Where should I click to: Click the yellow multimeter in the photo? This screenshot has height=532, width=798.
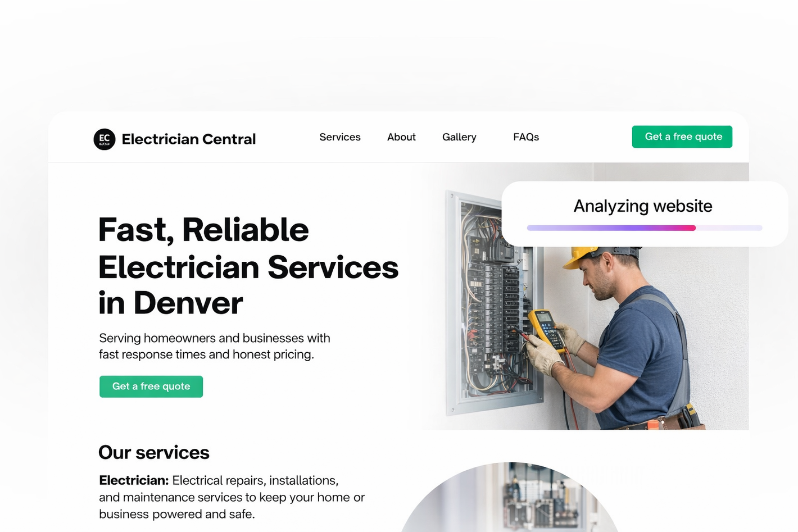point(546,330)
